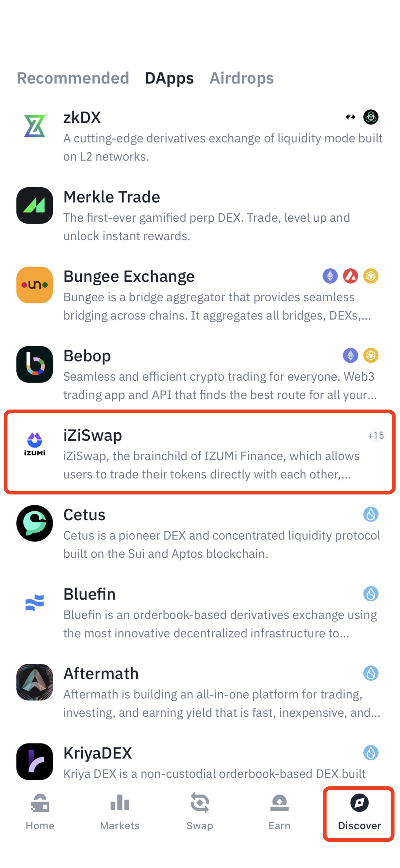Screen dimensions: 400x868
Task: Switch to the Recommended tab
Action: click(x=73, y=78)
